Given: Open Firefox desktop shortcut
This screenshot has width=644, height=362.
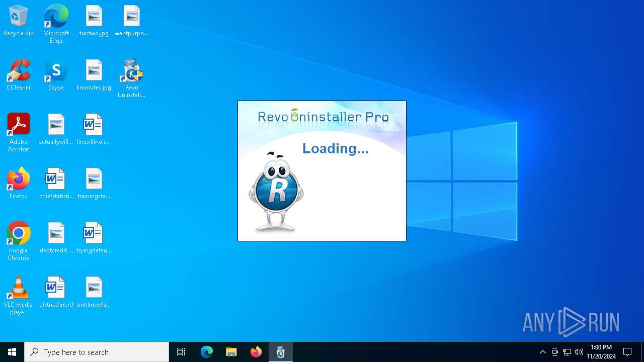Looking at the screenshot, I should click(x=19, y=184).
